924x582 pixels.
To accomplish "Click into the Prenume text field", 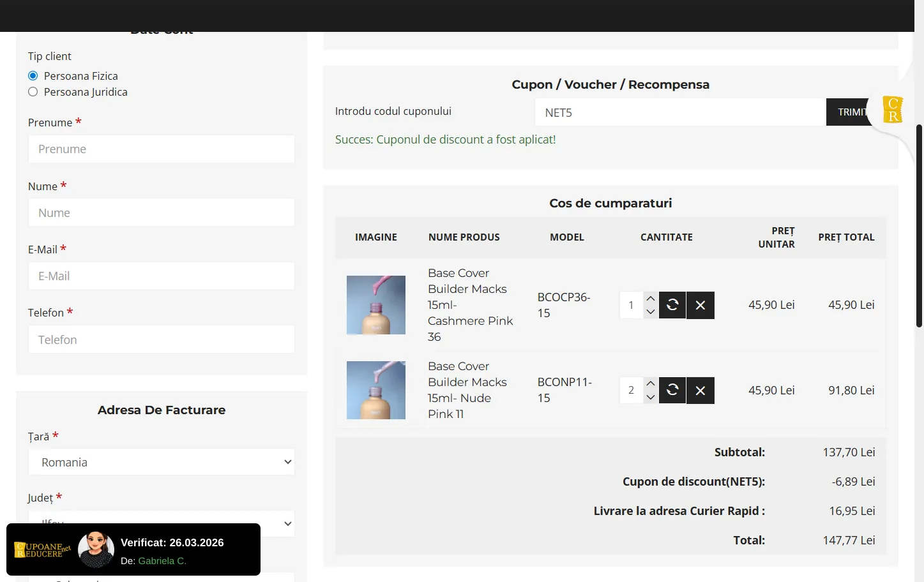I will click(x=162, y=149).
